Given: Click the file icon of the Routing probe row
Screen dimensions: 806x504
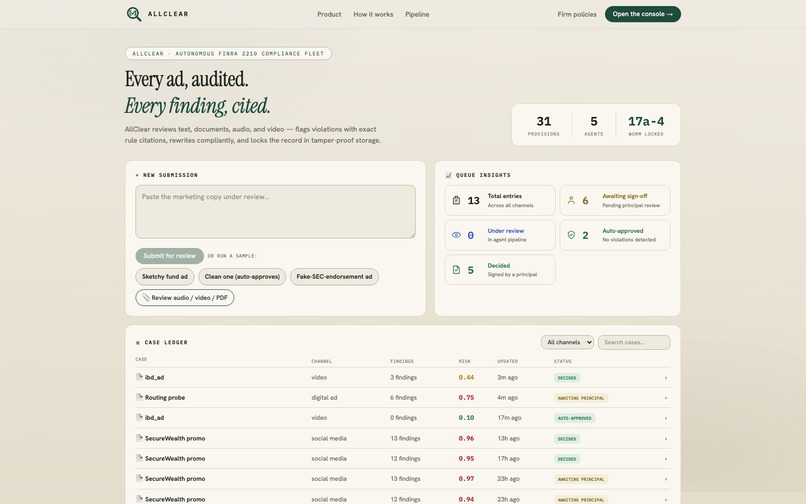Looking at the screenshot, I should click(x=139, y=397).
